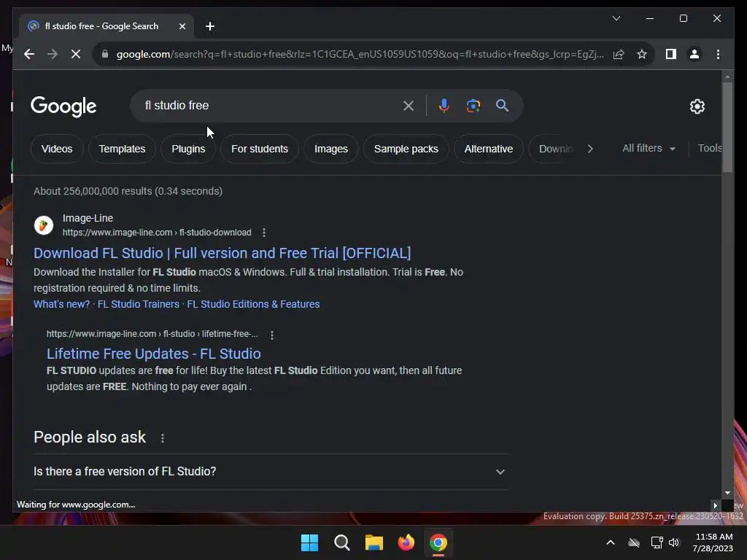Image resolution: width=747 pixels, height=560 pixels.
Task: Clear the search box text
Action: point(409,106)
